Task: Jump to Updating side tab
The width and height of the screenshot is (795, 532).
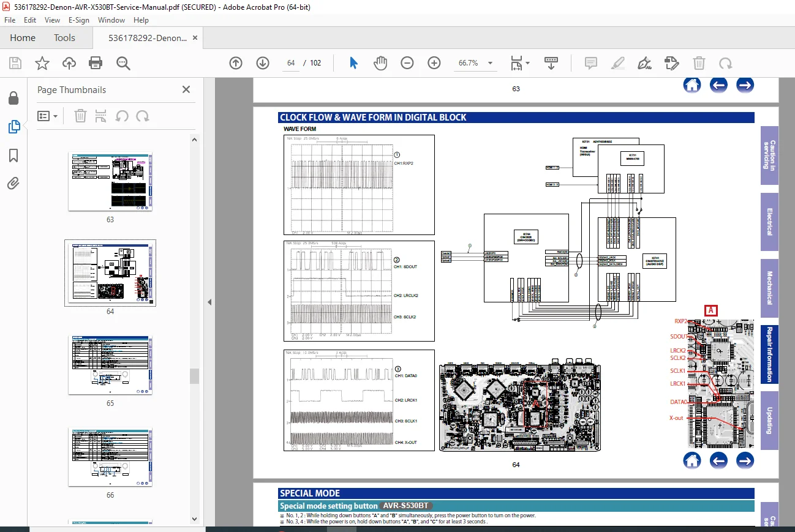Action: 769,420
